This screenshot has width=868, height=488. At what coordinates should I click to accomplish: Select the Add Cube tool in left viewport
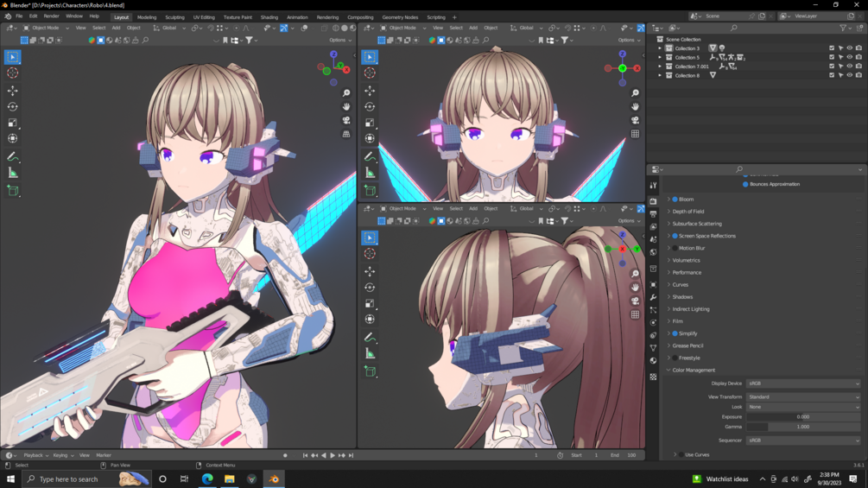click(12, 191)
